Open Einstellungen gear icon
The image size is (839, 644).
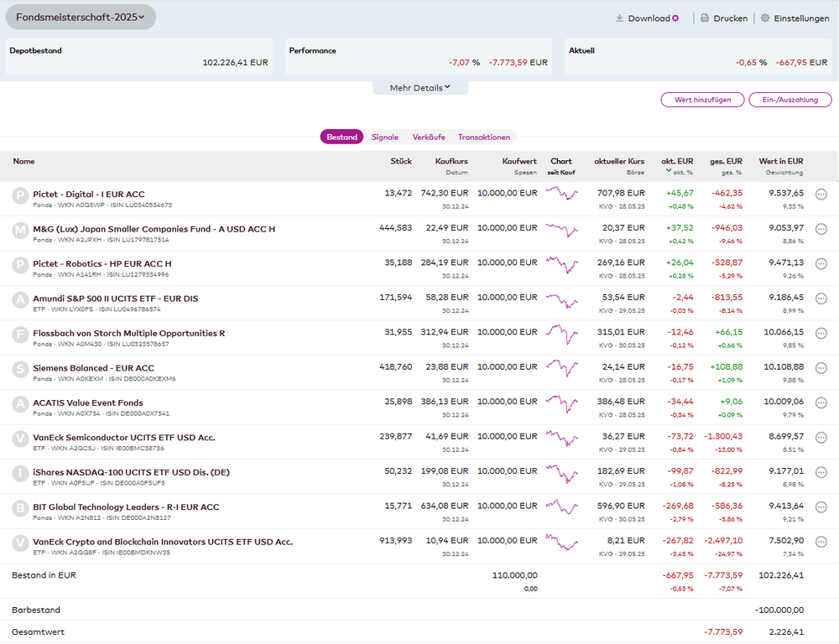(765, 18)
